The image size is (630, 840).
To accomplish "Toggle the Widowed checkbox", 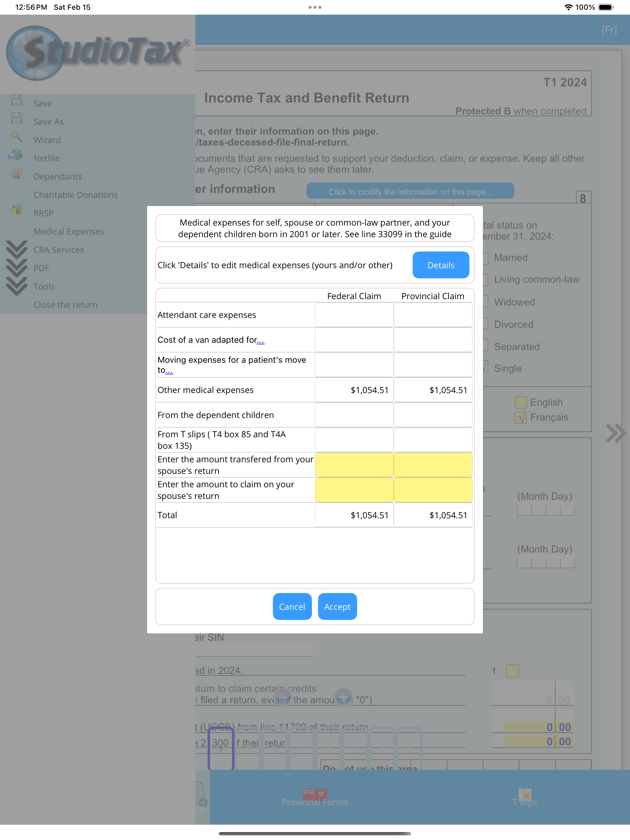I will coord(485,302).
